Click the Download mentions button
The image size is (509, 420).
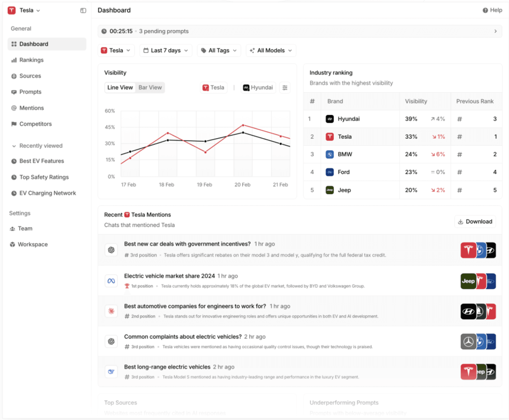tap(475, 222)
